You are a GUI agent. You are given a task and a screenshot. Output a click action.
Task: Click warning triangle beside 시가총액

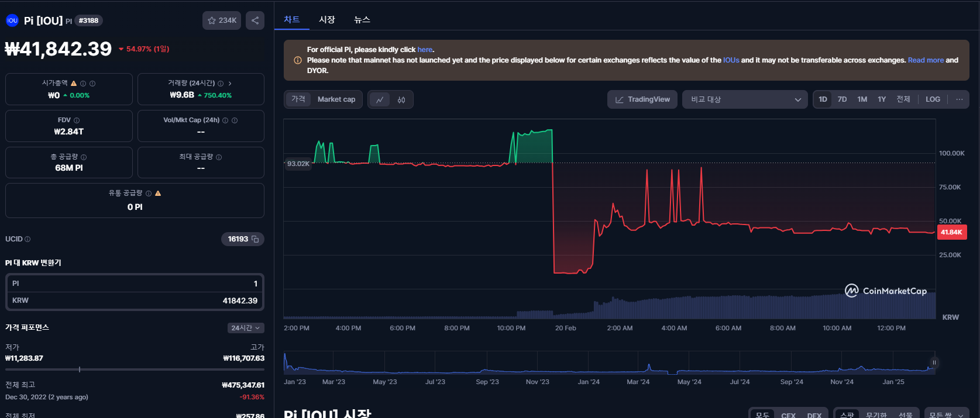[74, 84]
